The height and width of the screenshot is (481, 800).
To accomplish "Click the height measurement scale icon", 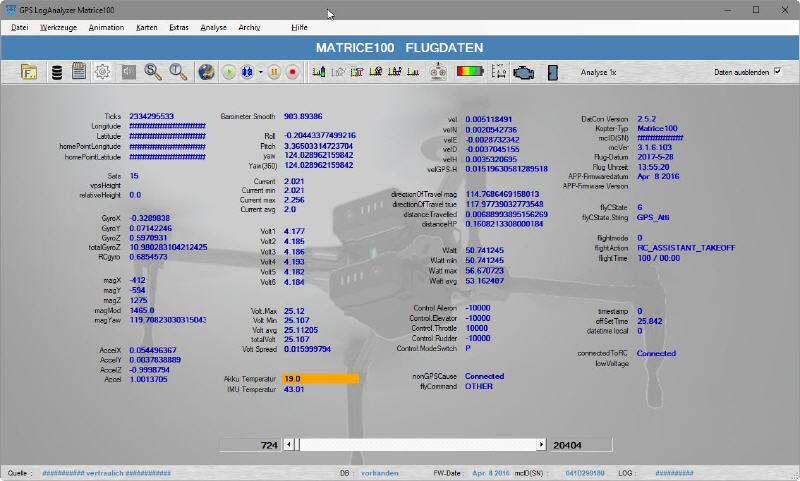I will [498, 72].
